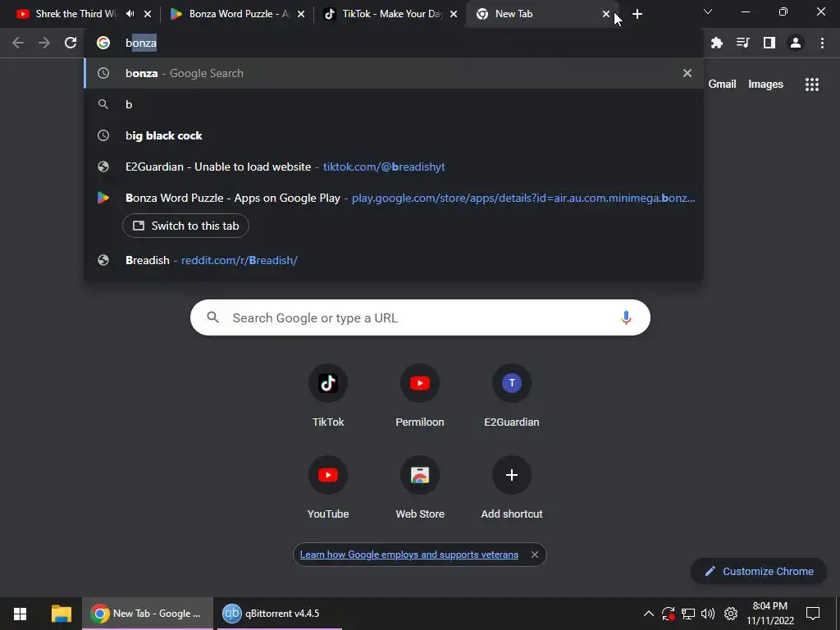
Task: Remove the bonza suggestion with its X
Action: (x=687, y=73)
